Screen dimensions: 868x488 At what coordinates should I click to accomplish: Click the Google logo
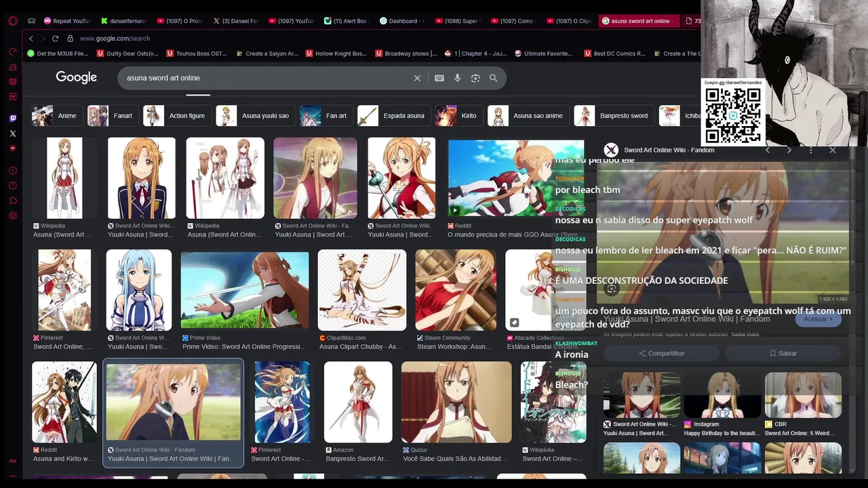[x=77, y=77]
